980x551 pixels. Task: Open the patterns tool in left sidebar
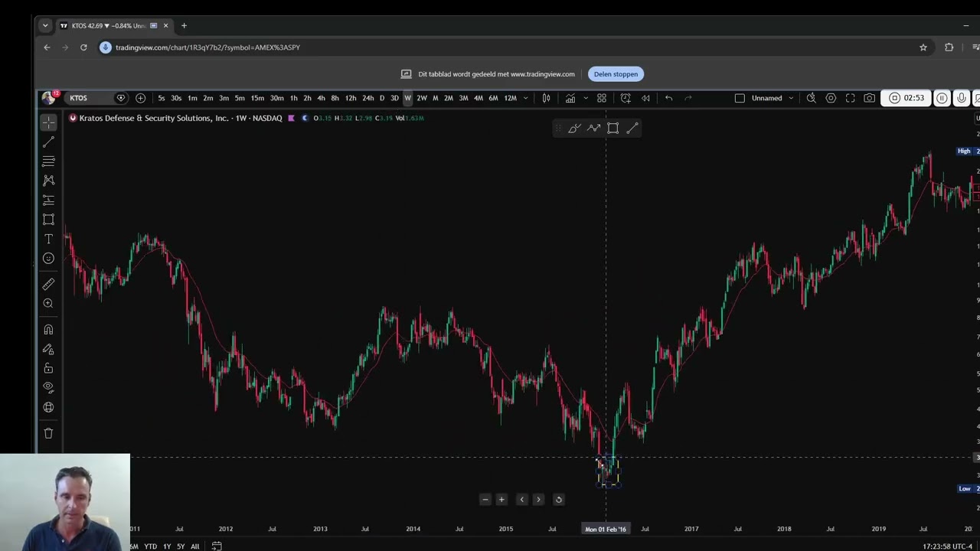point(48,181)
